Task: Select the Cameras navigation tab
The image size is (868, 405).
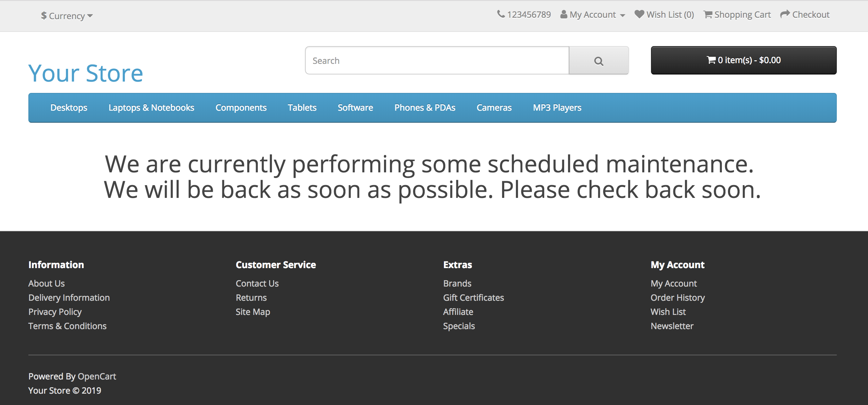Action: click(494, 107)
